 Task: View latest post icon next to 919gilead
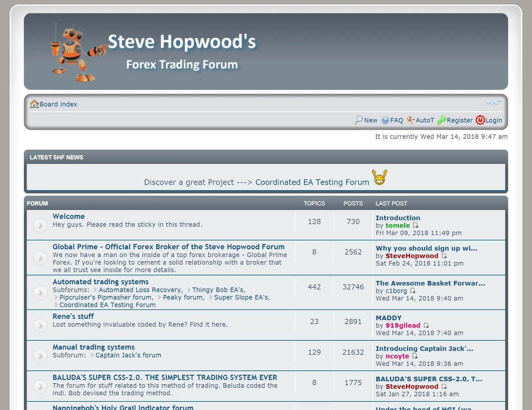pos(426,325)
